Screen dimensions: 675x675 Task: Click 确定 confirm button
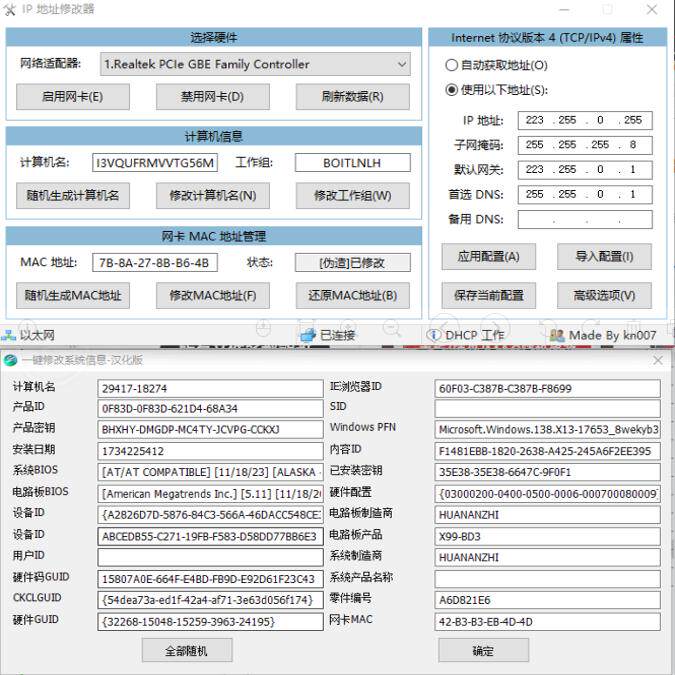pos(483,650)
